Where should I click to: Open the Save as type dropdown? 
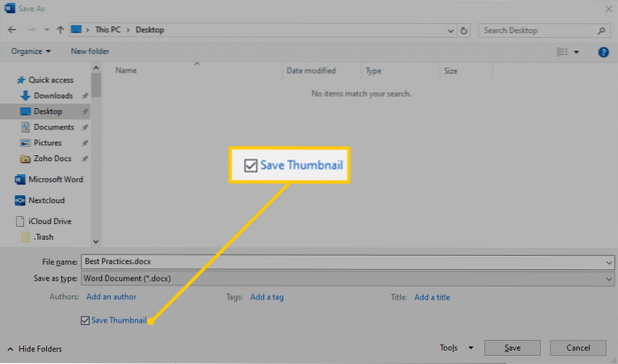(x=348, y=279)
